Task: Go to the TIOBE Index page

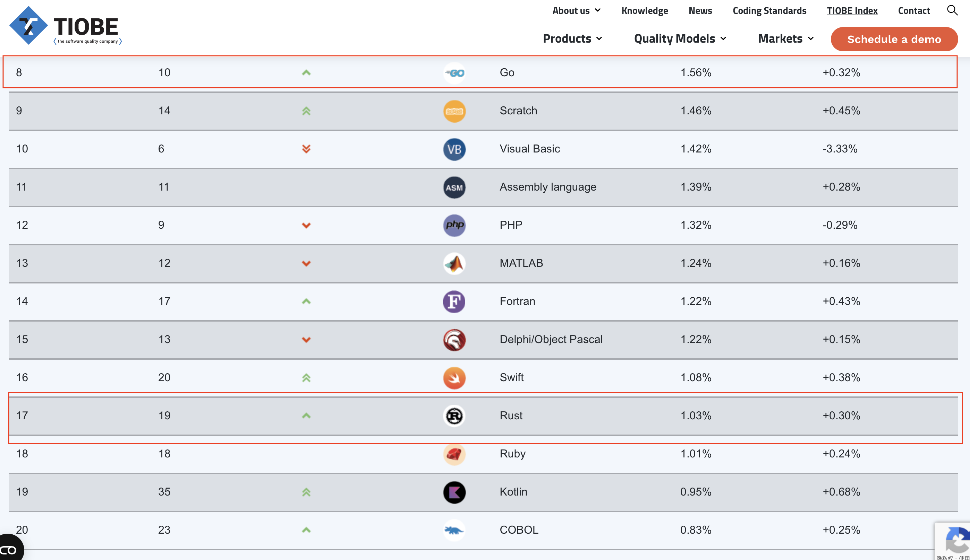Action: coord(852,11)
